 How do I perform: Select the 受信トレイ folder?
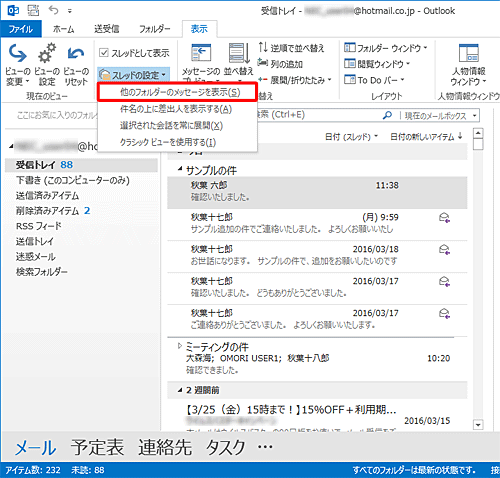coord(81,165)
